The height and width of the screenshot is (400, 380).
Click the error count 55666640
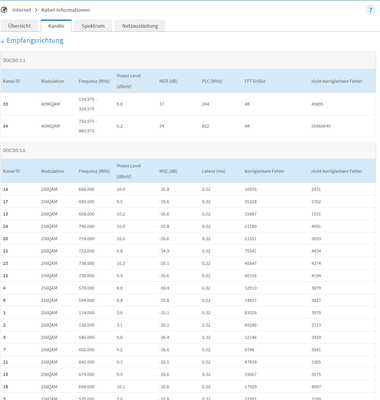[321, 126]
